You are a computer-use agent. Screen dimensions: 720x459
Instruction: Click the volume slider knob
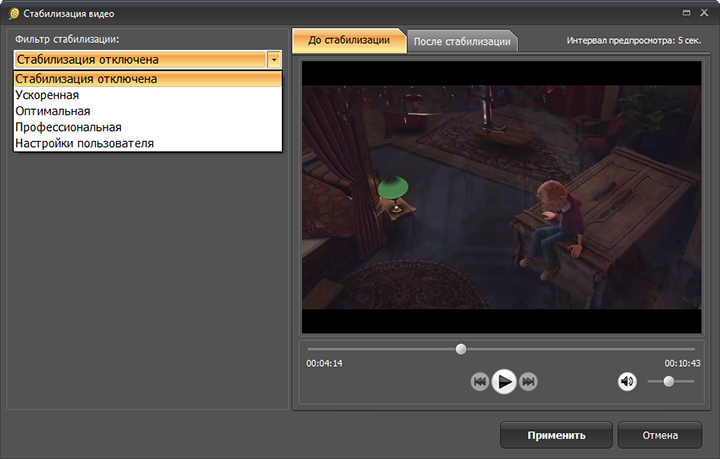(x=669, y=381)
